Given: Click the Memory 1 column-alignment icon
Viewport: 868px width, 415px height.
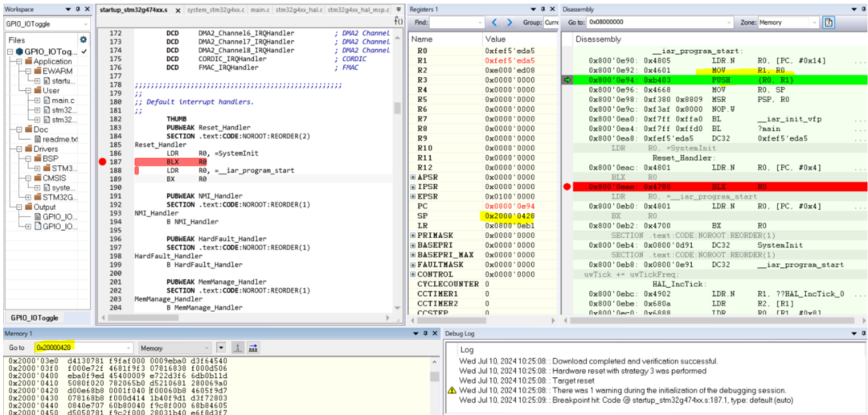Looking at the screenshot, I should (253, 348).
